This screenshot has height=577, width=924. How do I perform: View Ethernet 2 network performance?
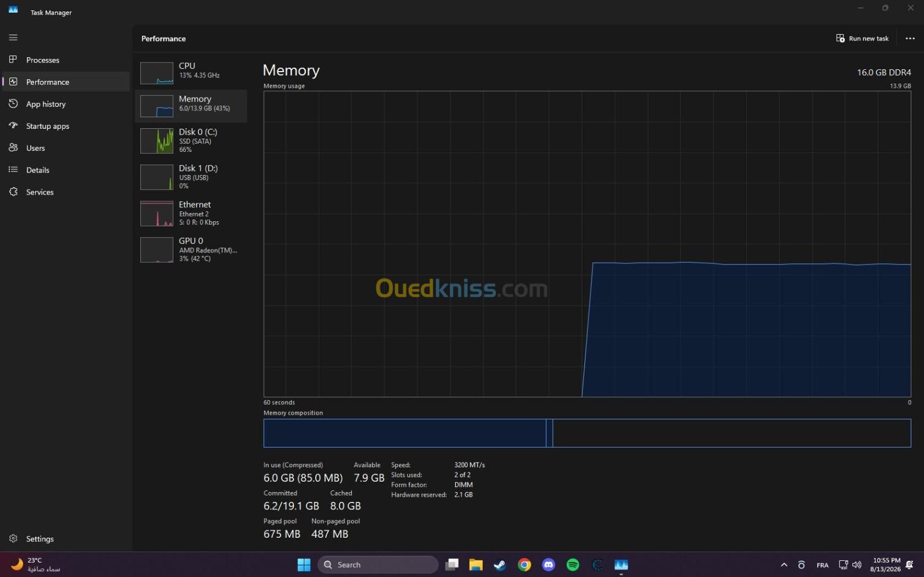[191, 213]
